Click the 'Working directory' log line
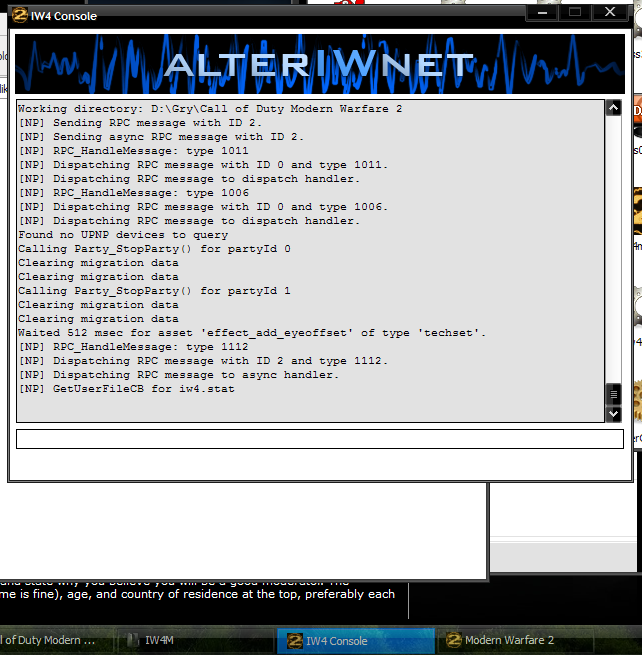 pos(210,109)
